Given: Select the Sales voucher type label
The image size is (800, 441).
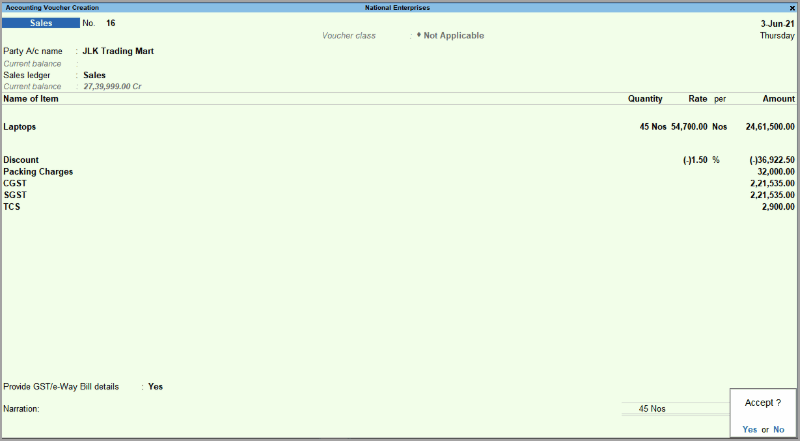Looking at the screenshot, I should coord(41,23).
